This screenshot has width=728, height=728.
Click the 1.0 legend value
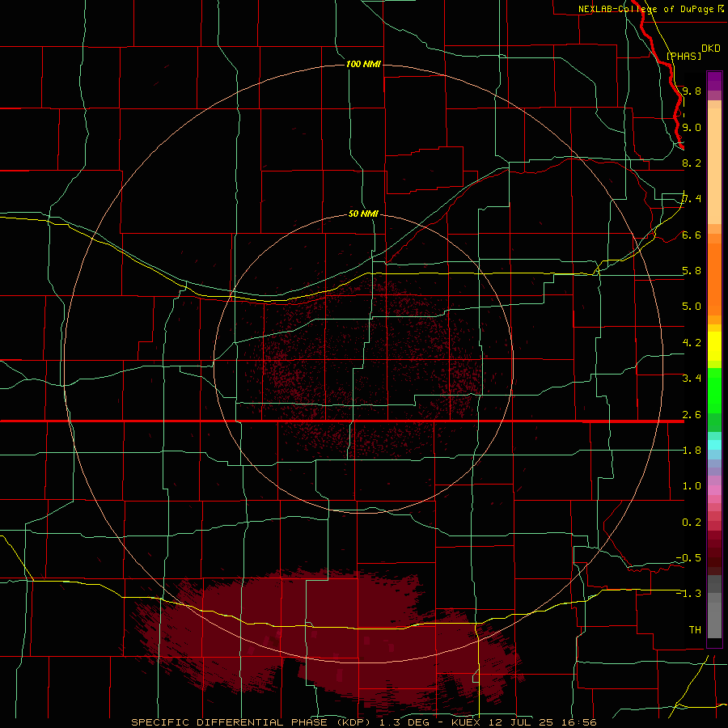pyautogui.click(x=692, y=486)
